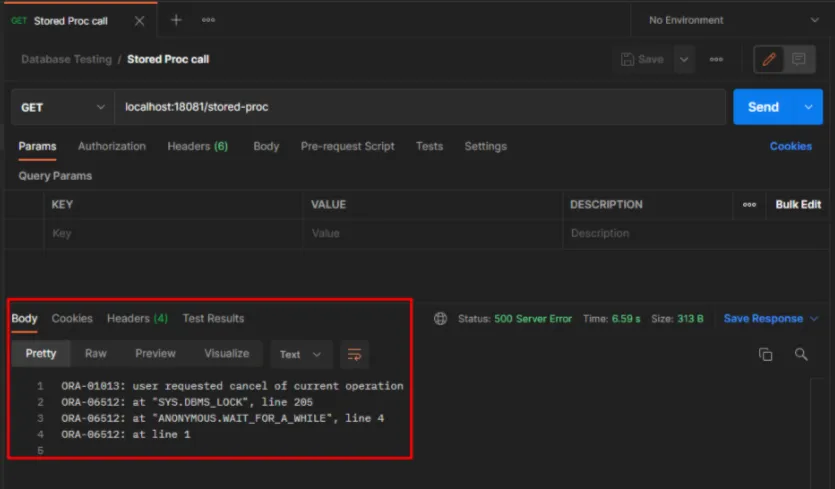Click the Stored Proc call breadcrumb title
The image size is (835, 489).
(x=168, y=59)
